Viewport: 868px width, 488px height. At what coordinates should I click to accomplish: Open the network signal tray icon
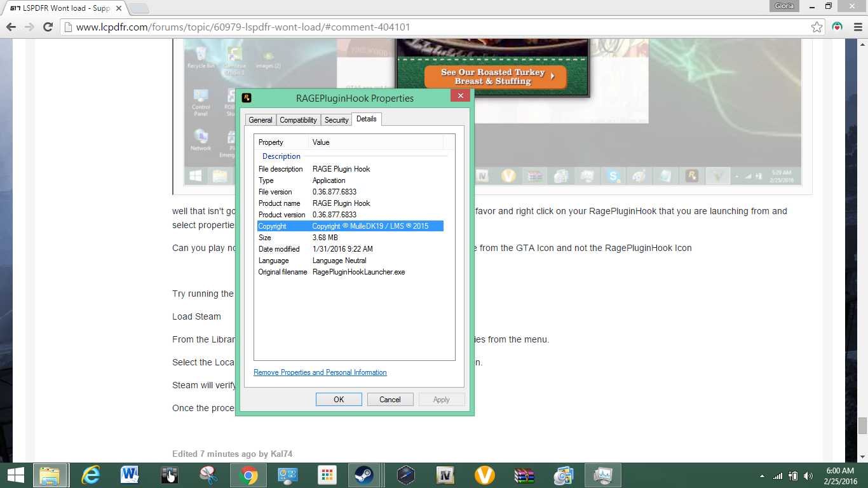pos(778,476)
